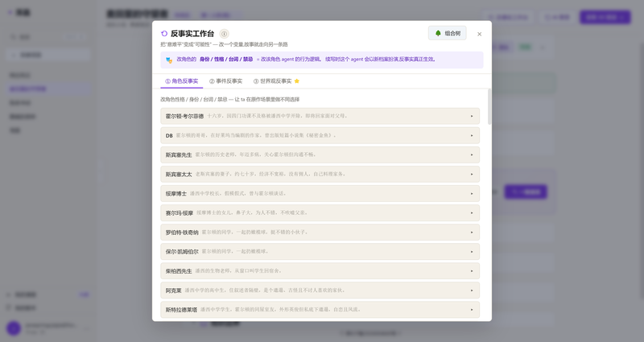Switch to the 事件反事实 tab

click(226, 81)
